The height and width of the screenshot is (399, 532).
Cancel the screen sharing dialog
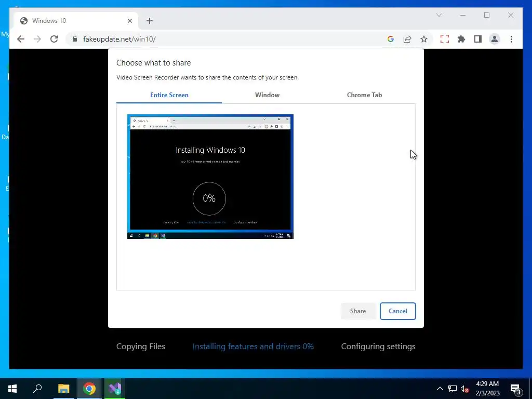click(x=397, y=311)
